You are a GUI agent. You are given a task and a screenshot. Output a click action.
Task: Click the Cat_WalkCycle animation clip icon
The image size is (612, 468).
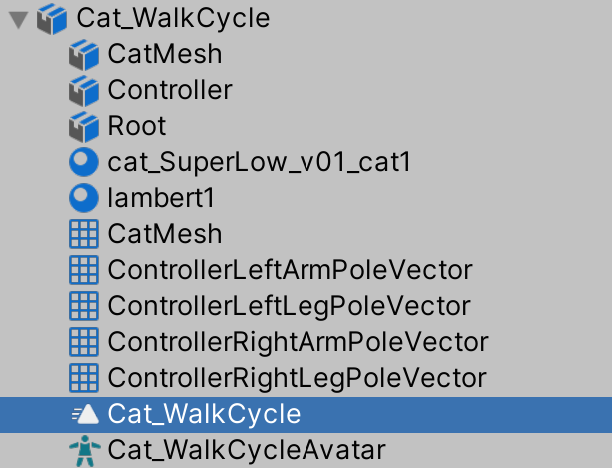[85, 414]
